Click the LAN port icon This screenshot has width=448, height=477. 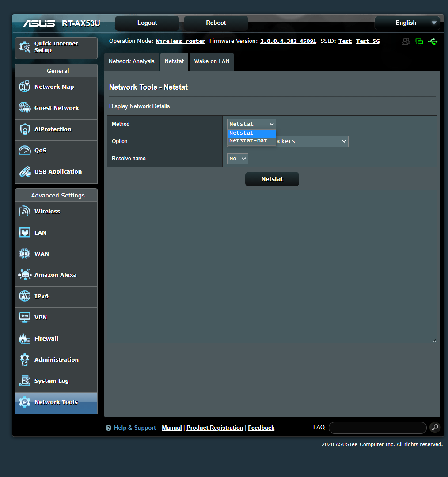point(25,232)
